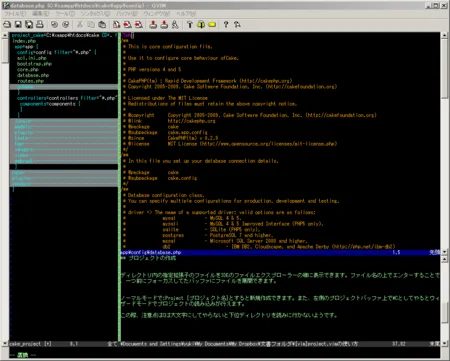Open the 編集(E) menu
Image resolution: width=450 pixels, height=361 pixels.
(41, 14)
